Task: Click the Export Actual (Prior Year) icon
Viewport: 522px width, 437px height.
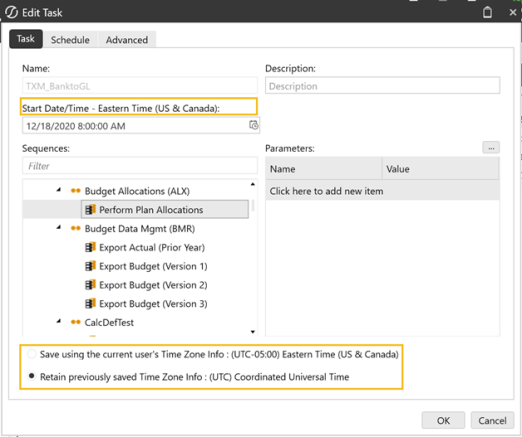Action: 90,247
